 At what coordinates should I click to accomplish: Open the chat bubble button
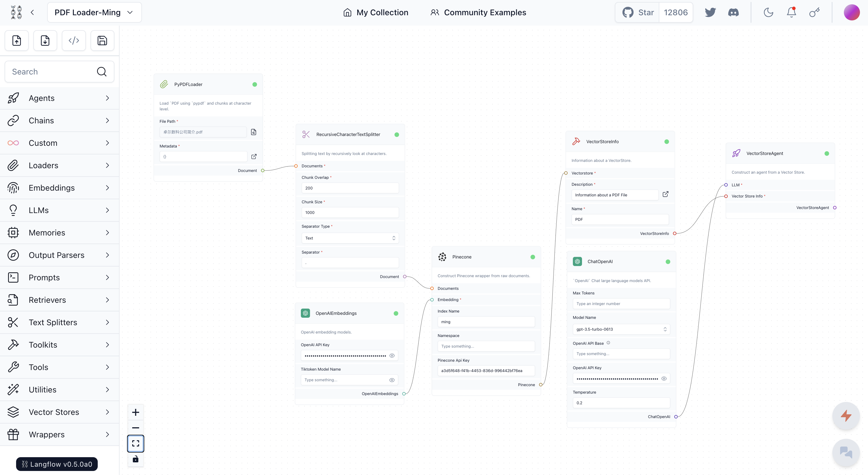(x=846, y=452)
